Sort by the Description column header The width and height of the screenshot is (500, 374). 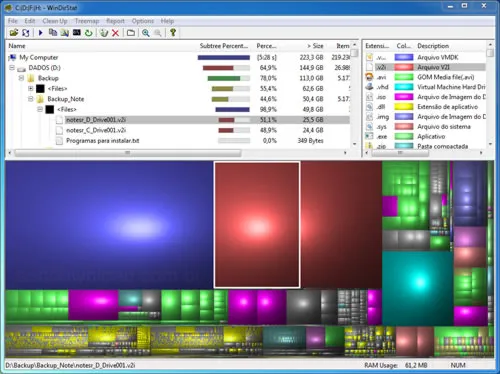pyautogui.click(x=451, y=46)
